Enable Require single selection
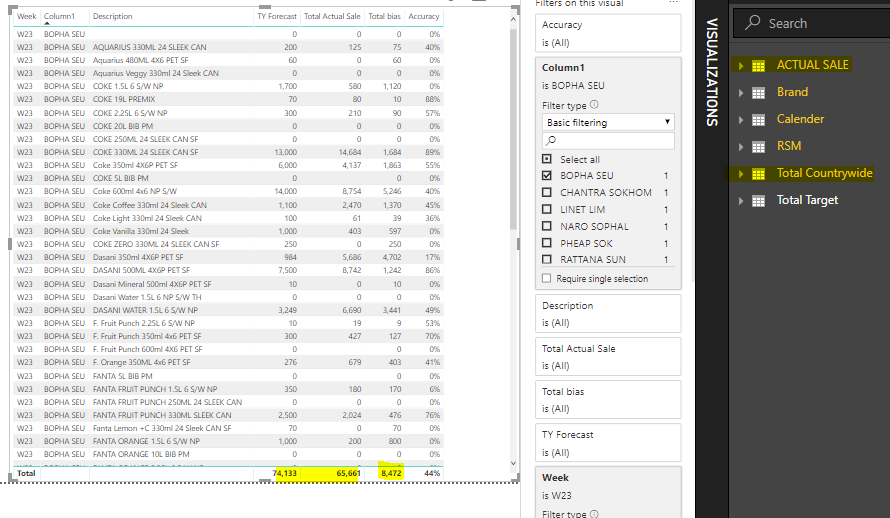Screen dimensions: 890x518 coord(547,279)
